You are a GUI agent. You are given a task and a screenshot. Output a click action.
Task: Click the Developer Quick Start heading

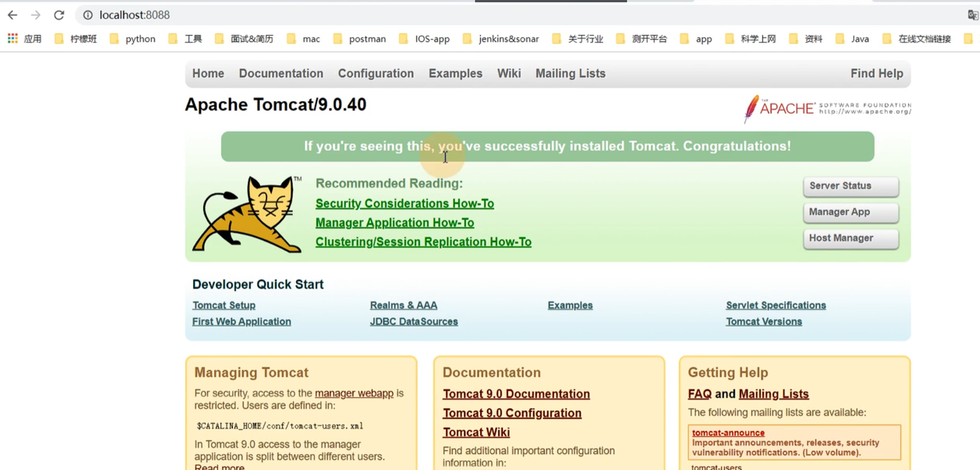258,284
